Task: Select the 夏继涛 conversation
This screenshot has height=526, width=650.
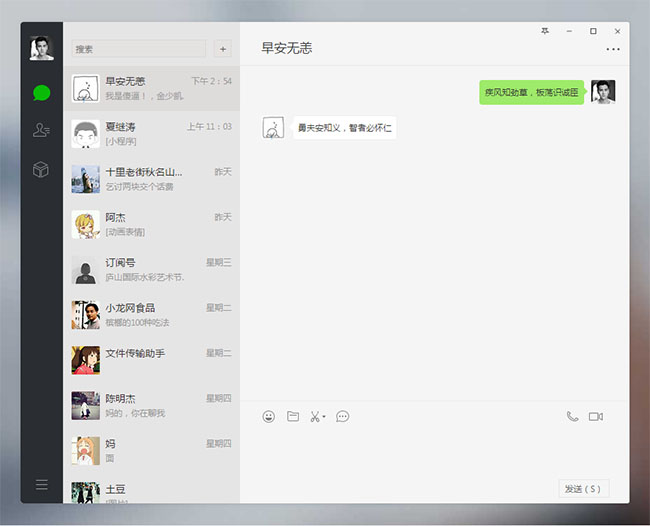Action: point(151,133)
